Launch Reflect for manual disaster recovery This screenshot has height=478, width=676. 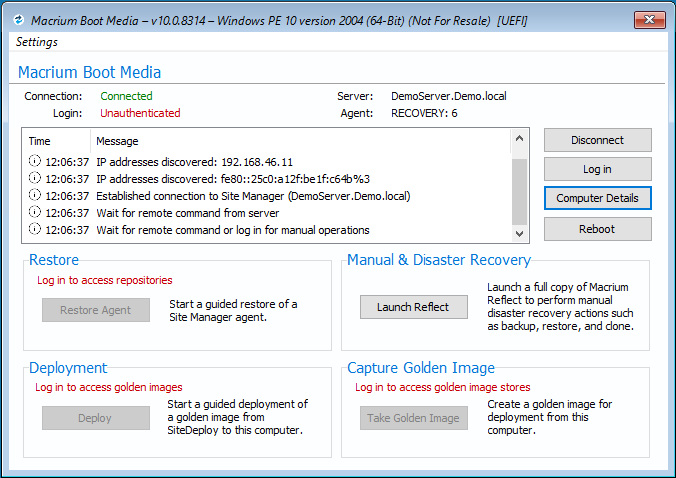(x=413, y=307)
